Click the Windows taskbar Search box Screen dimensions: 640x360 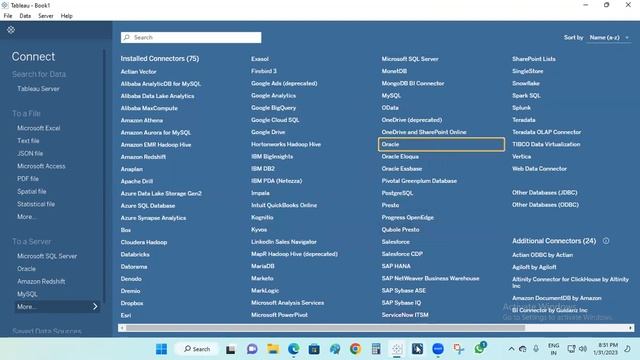(197, 349)
